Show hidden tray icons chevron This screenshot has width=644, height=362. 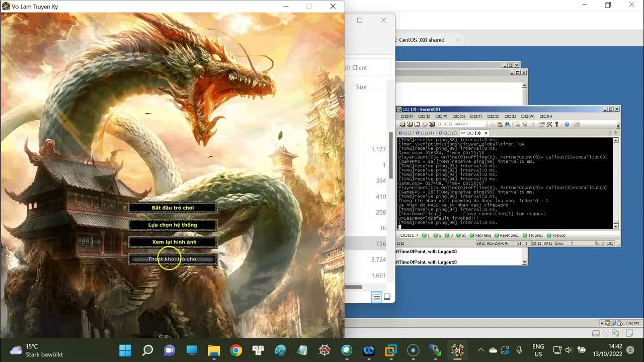[480, 350]
